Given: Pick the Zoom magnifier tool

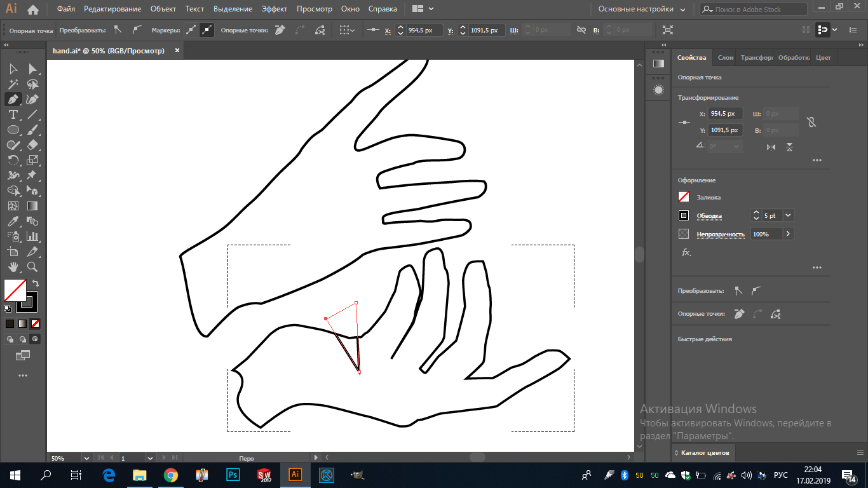Looking at the screenshot, I should coord(32,267).
